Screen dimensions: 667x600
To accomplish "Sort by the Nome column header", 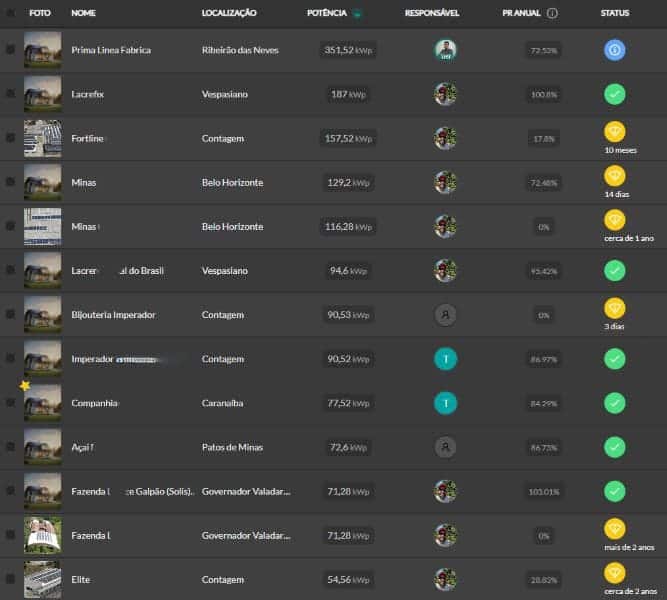I will click(84, 13).
